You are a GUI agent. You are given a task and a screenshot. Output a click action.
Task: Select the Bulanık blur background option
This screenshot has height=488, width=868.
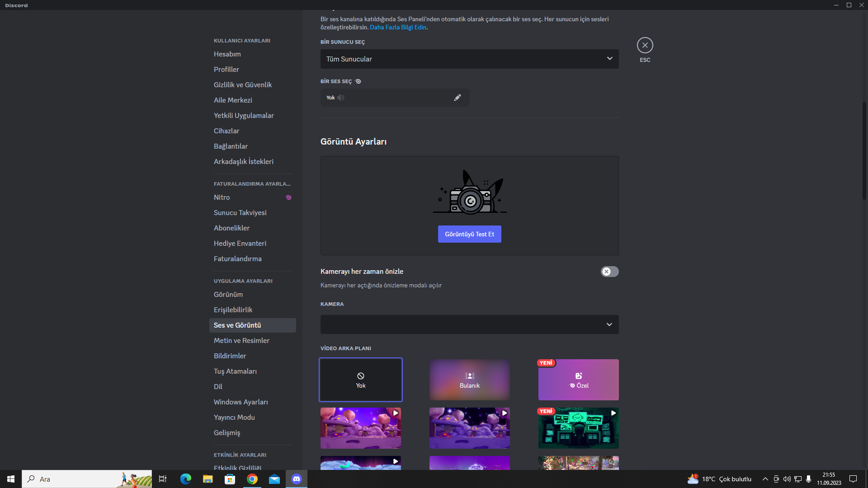(x=469, y=380)
